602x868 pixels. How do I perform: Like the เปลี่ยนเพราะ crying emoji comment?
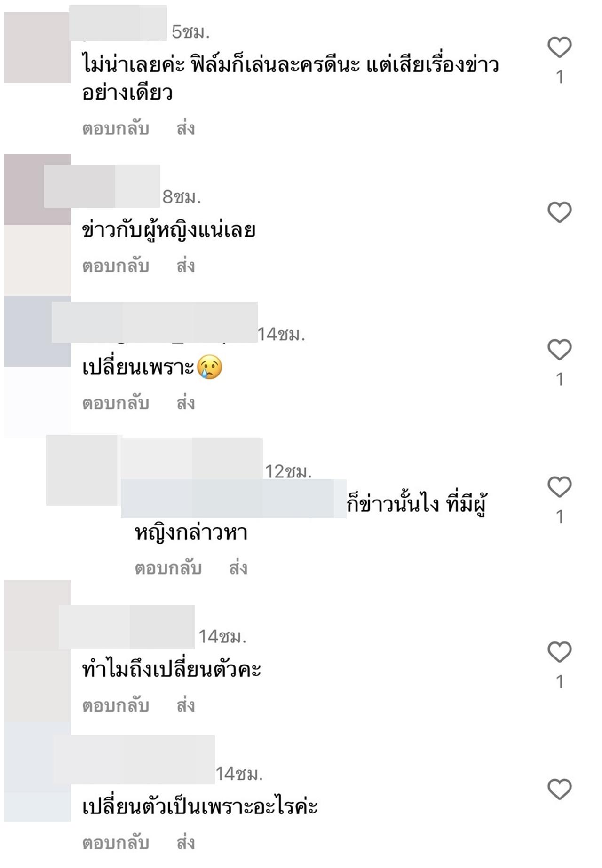559,350
